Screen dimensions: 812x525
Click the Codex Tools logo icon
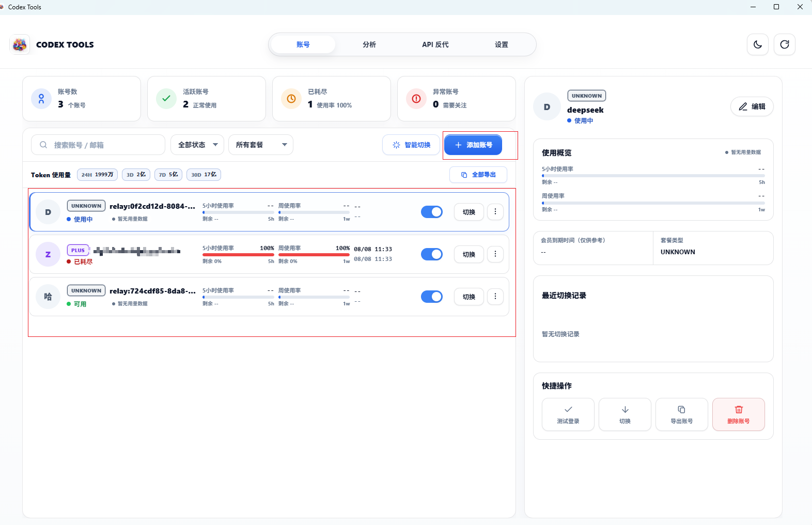(20, 45)
